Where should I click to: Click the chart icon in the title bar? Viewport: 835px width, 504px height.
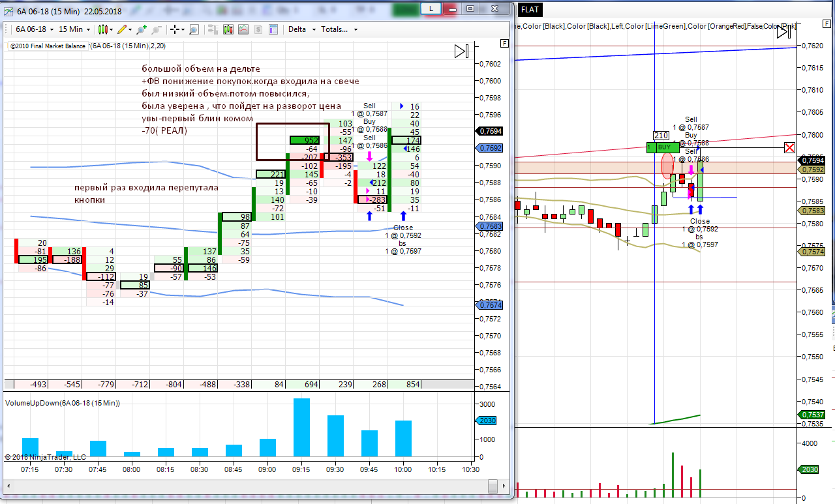(x=8, y=11)
